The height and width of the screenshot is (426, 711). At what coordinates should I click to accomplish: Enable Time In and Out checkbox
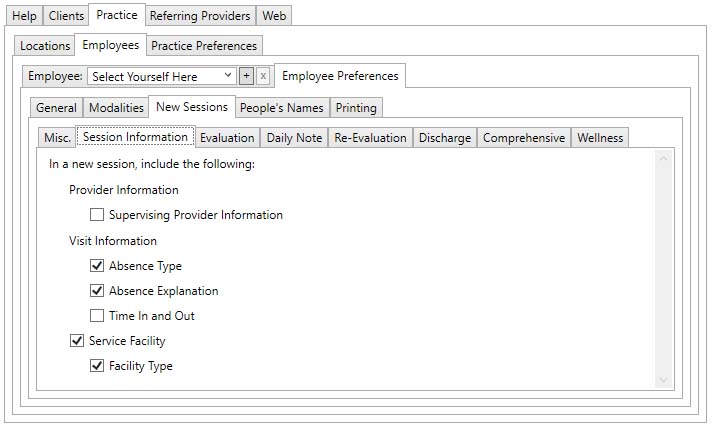(97, 316)
